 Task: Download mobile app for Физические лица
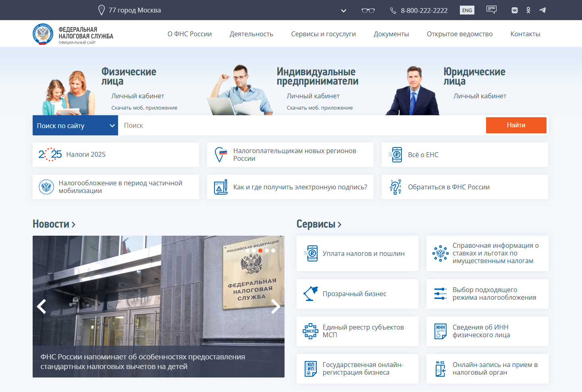coord(144,108)
